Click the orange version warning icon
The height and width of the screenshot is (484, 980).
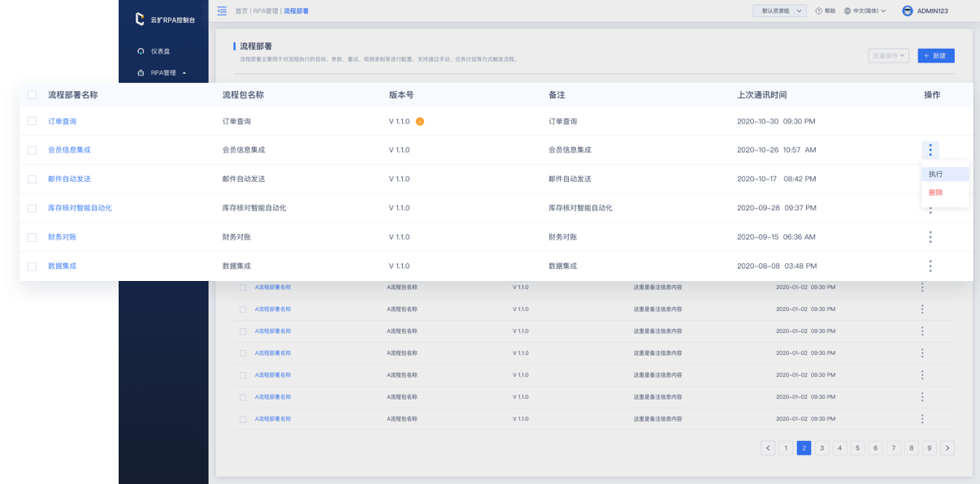(419, 121)
